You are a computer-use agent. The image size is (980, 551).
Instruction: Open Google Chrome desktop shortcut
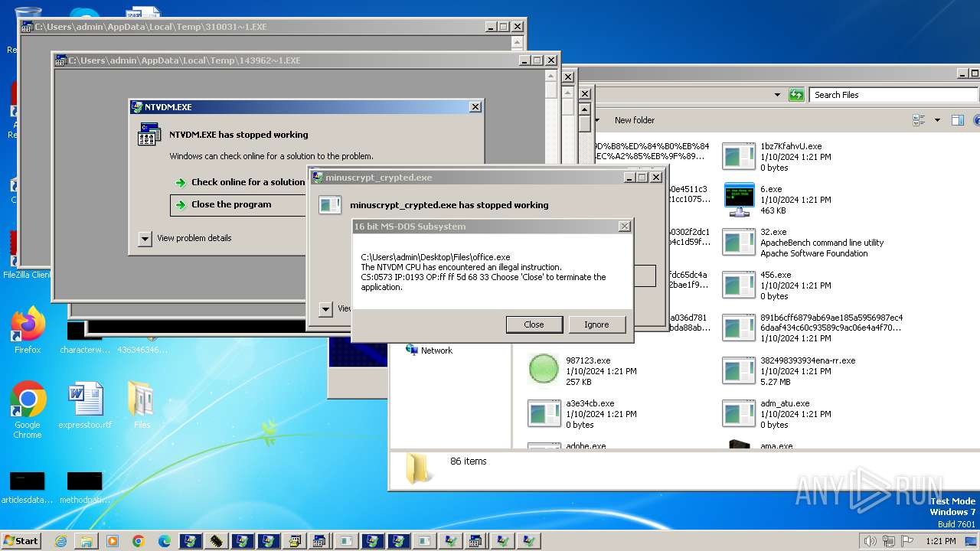click(28, 410)
